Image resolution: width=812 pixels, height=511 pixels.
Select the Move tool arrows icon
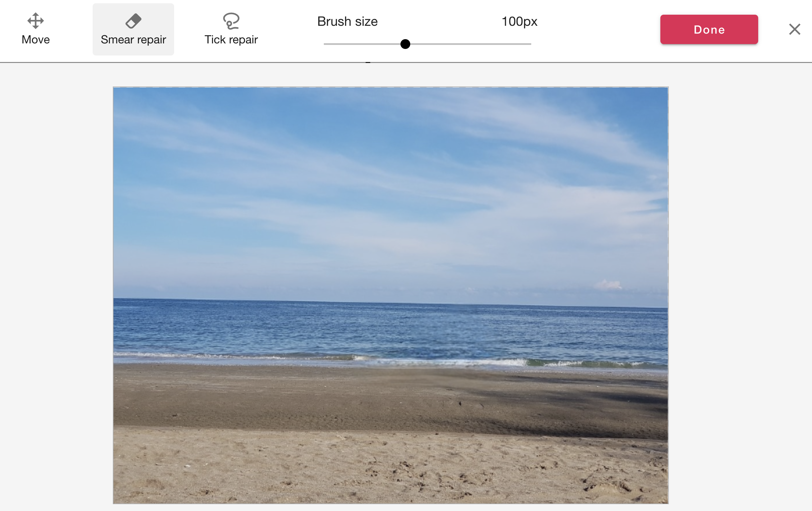(x=36, y=21)
